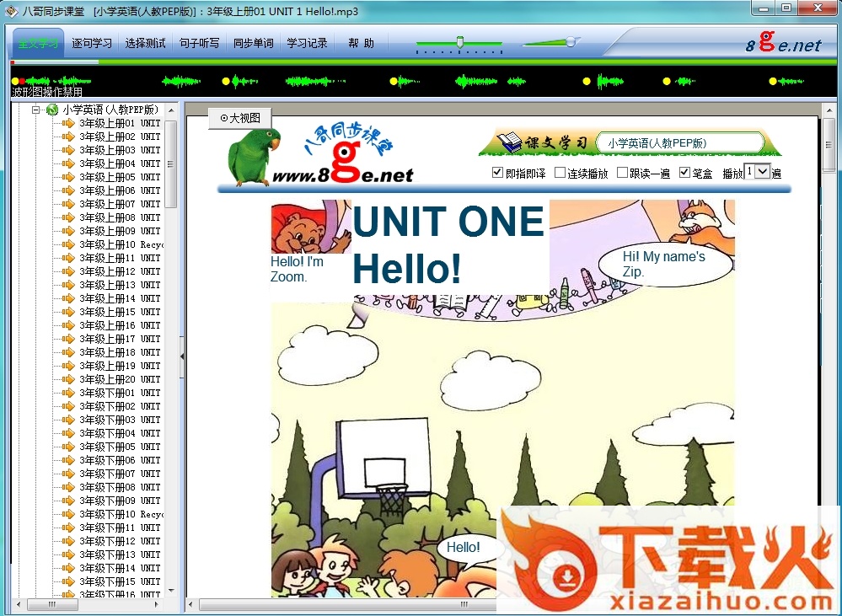The width and height of the screenshot is (842, 616).
Task: Click the tree panel scroll-down arrow
Action: click(x=171, y=591)
